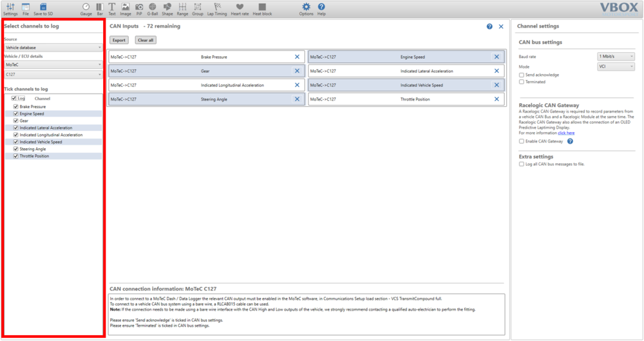Open the Help toolbar icon
This screenshot has width=644, height=341.
point(321,9)
